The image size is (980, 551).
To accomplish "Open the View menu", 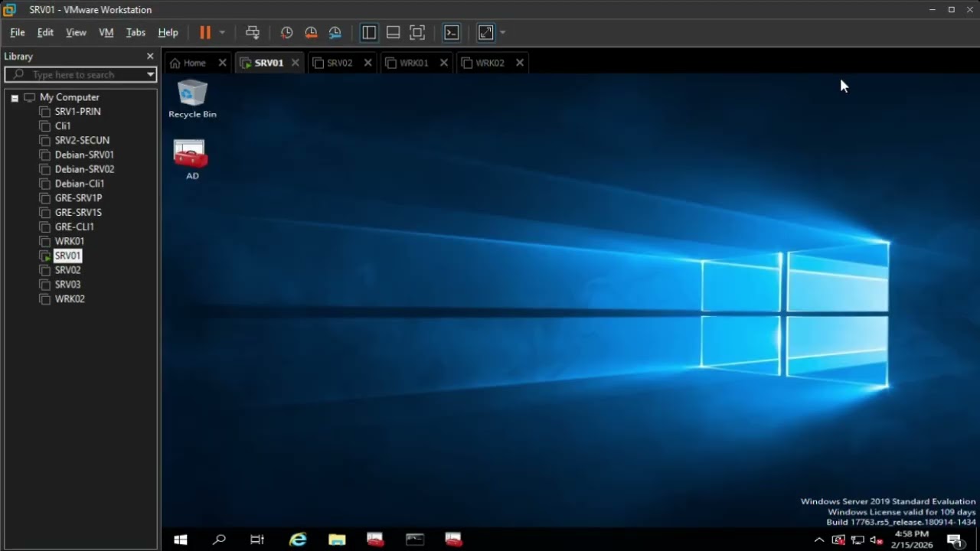I will pos(76,33).
